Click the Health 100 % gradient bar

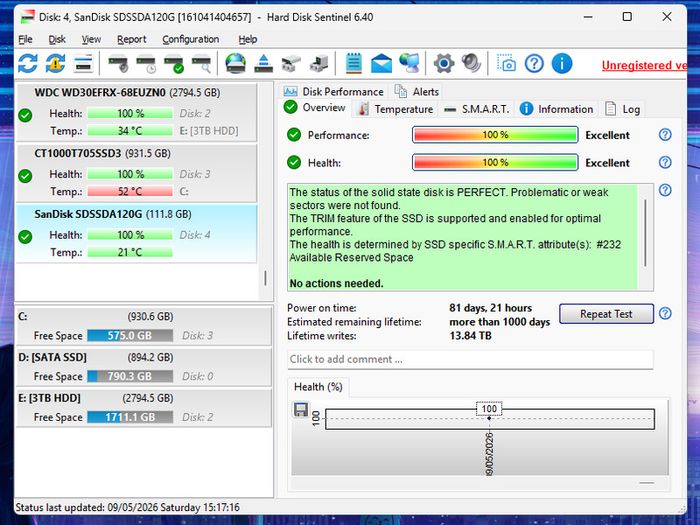pos(495,162)
